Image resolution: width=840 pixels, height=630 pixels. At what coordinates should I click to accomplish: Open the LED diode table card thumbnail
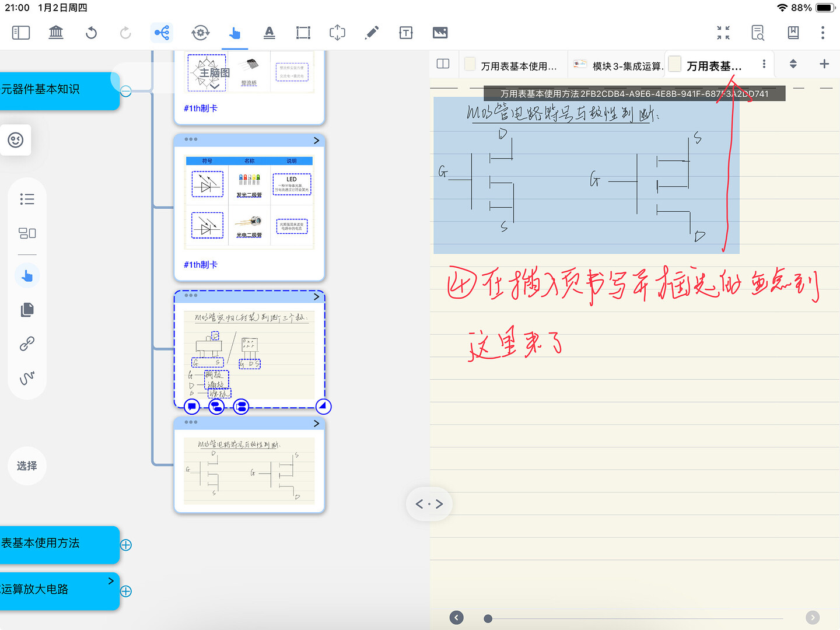click(249, 202)
